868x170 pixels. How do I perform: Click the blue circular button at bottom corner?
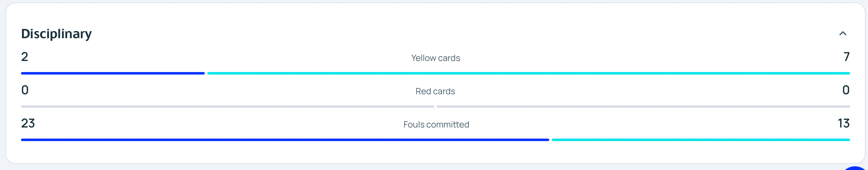coord(857,168)
